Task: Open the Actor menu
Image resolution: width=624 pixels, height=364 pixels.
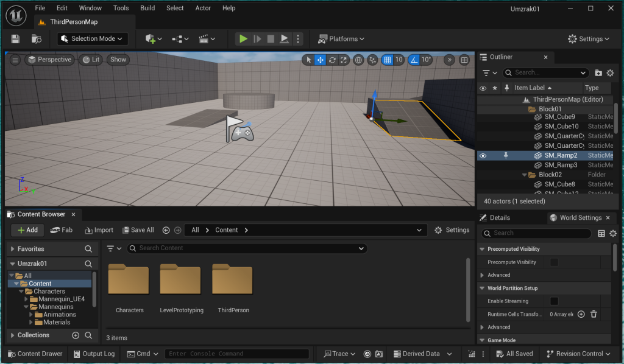Action: pyautogui.click(x=203, y=8)
